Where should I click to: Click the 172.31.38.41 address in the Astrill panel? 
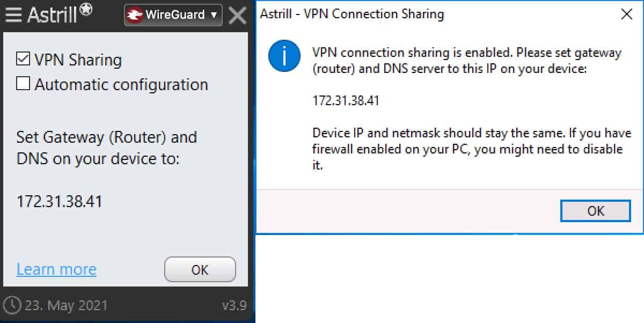[x=59, y=202]
